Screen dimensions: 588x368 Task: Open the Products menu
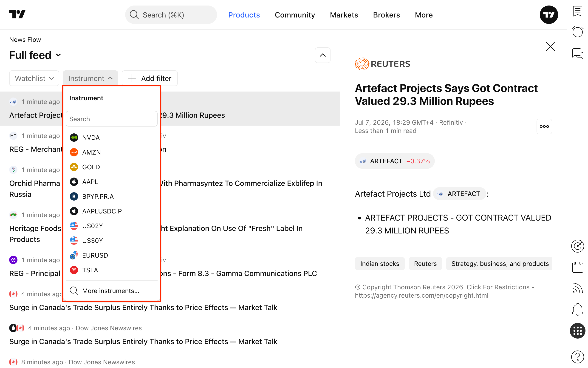[244, 15]
